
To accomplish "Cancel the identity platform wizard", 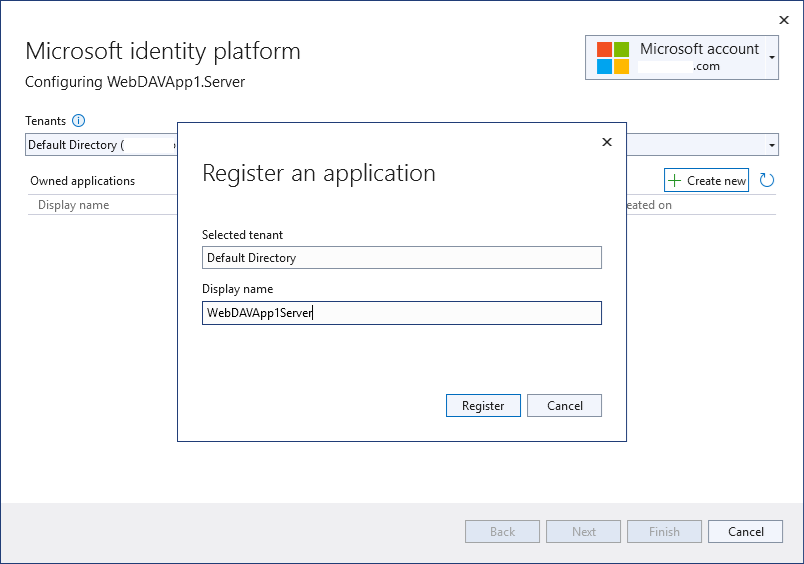I will coord(746,532).
